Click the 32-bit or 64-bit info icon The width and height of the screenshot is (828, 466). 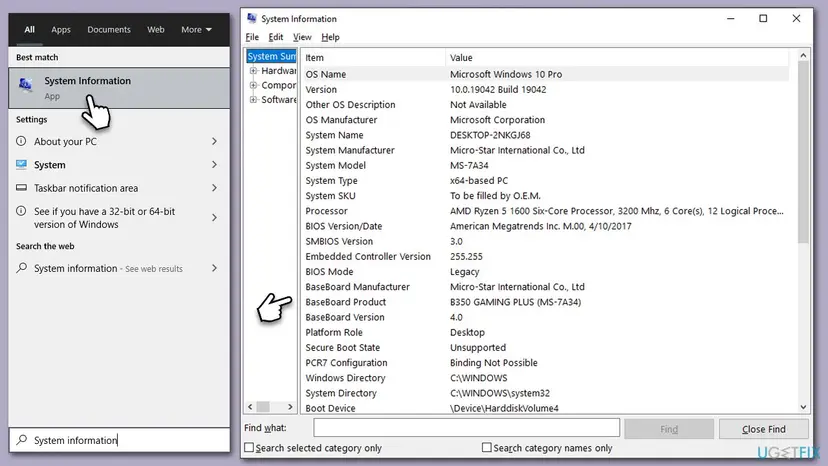pyautogui.click(x=21, y=211)
